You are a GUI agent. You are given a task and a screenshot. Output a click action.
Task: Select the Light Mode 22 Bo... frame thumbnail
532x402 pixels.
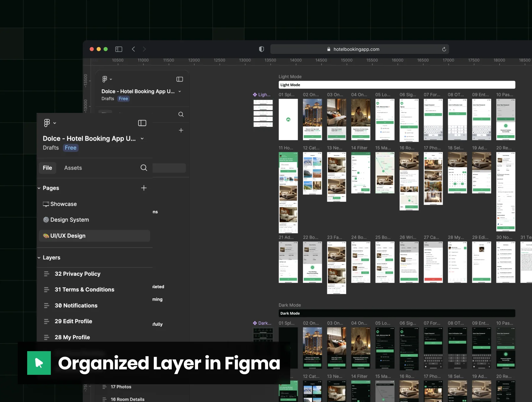coord(312,262)
